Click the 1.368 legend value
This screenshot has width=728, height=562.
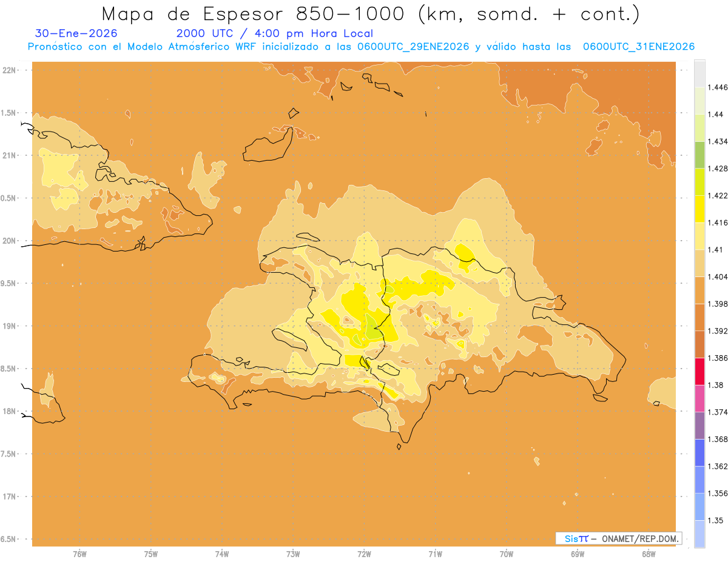[x=717, y=439]
